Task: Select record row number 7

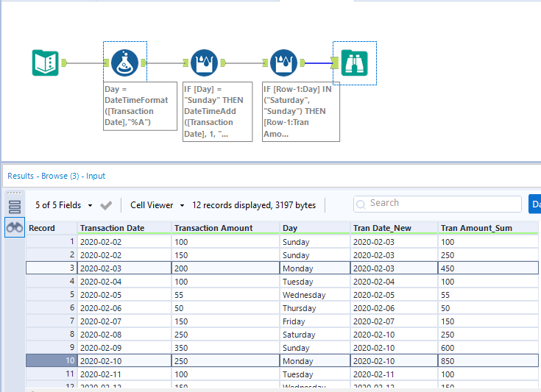Action: pos(52,321)
